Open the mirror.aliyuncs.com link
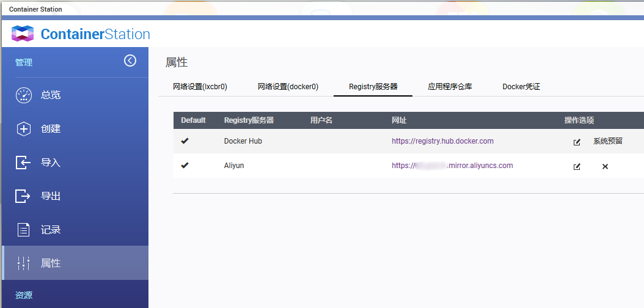644x308 pixels. (x=452, y=166)
